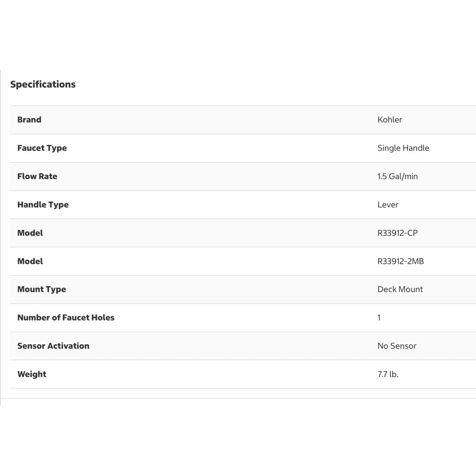Select the Faucet Type label

point(42,148)
